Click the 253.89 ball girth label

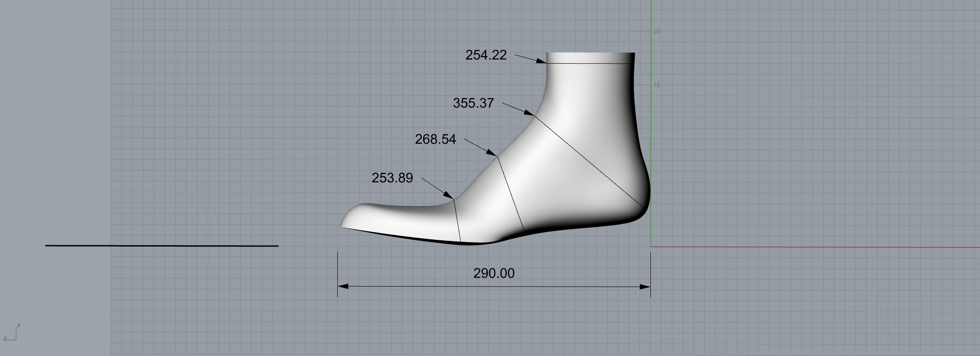coord(392,178)
